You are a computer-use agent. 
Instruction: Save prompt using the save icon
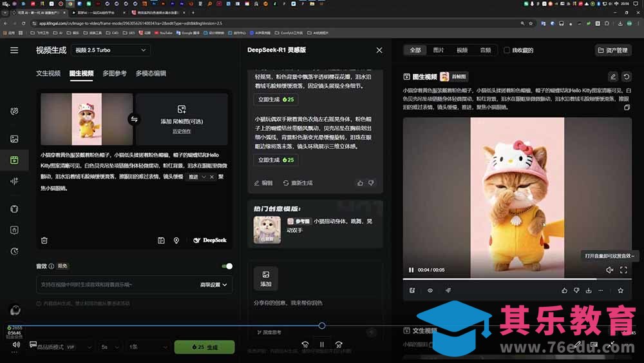[x=161, y=240]
